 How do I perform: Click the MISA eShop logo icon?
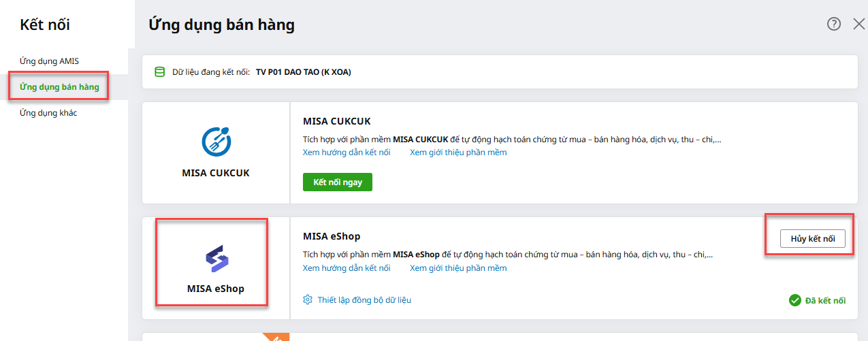pyautogui.click(x=216, y=259)
